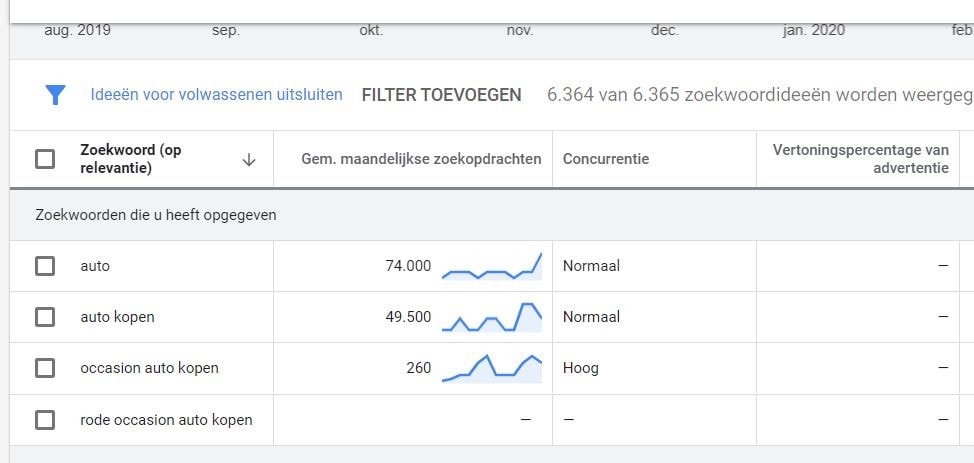974x463 pixels.
Task: Click the okt. marker on the timeline
Action: pos(371,30)
